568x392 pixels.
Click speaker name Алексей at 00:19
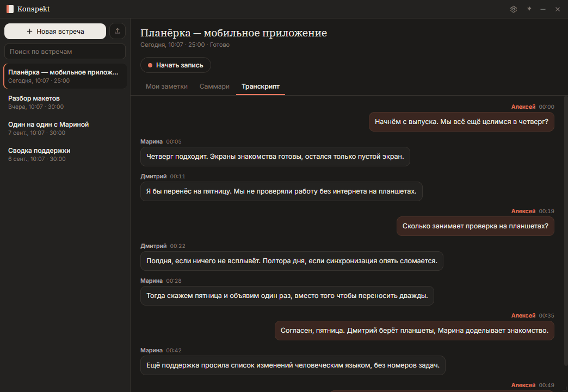point(523,211)
